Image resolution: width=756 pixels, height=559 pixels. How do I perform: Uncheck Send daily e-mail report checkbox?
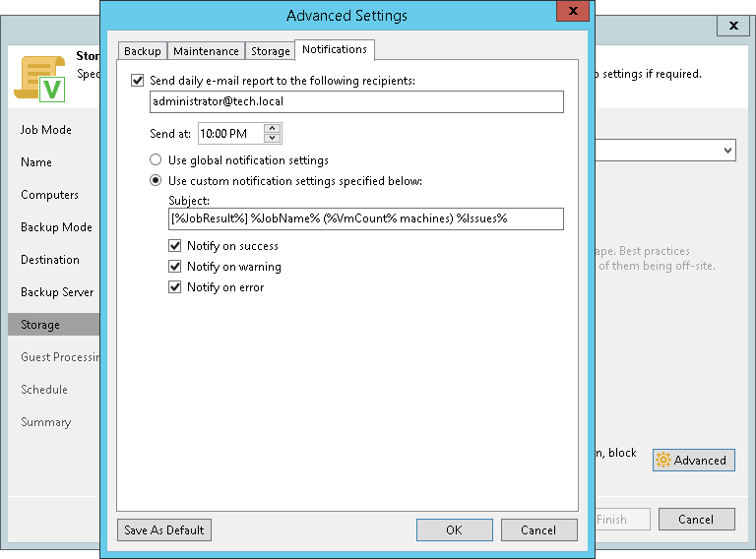pyautogui.click(x=138, y=80)
